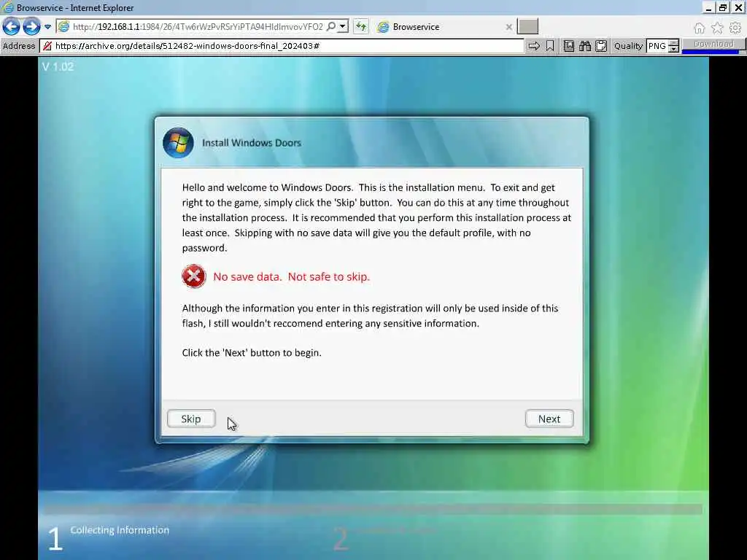Open a new tab with the blank tab button

tap(528, 27)
